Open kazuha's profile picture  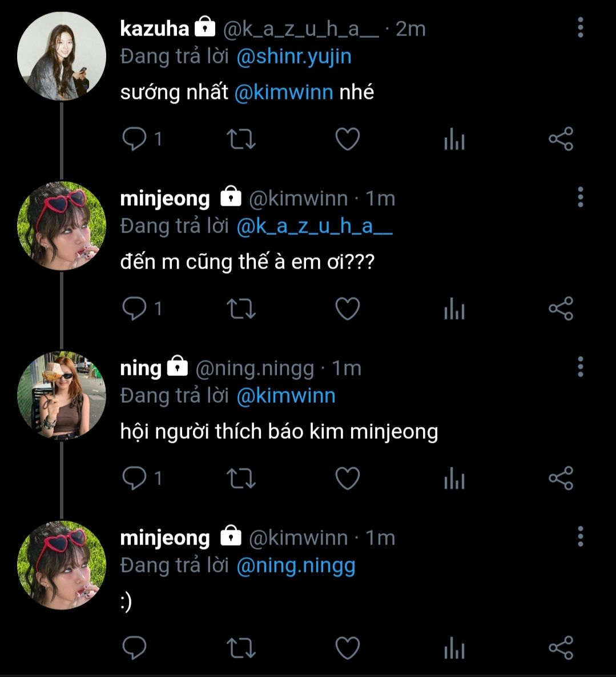[x=62, y=57]
